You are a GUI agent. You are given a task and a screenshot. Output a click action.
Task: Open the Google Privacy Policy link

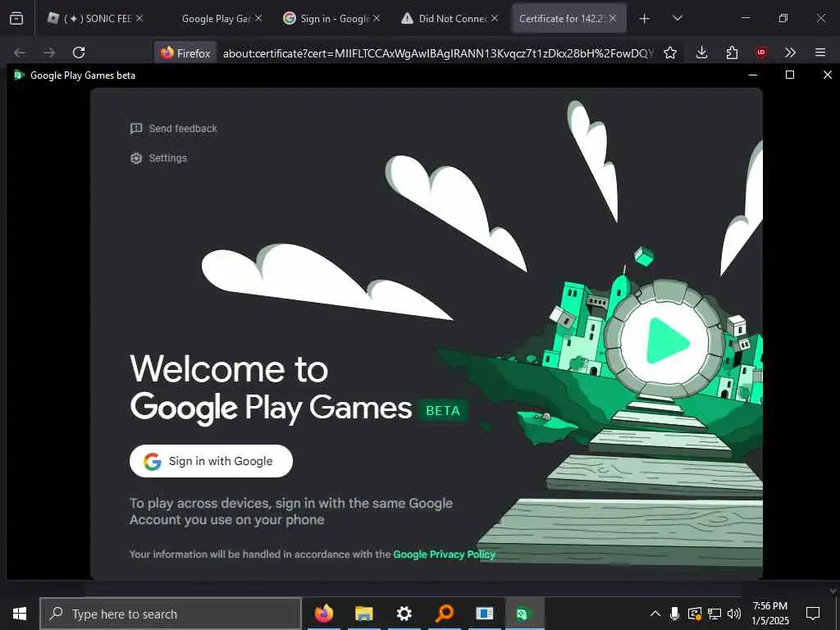[444, 555]
